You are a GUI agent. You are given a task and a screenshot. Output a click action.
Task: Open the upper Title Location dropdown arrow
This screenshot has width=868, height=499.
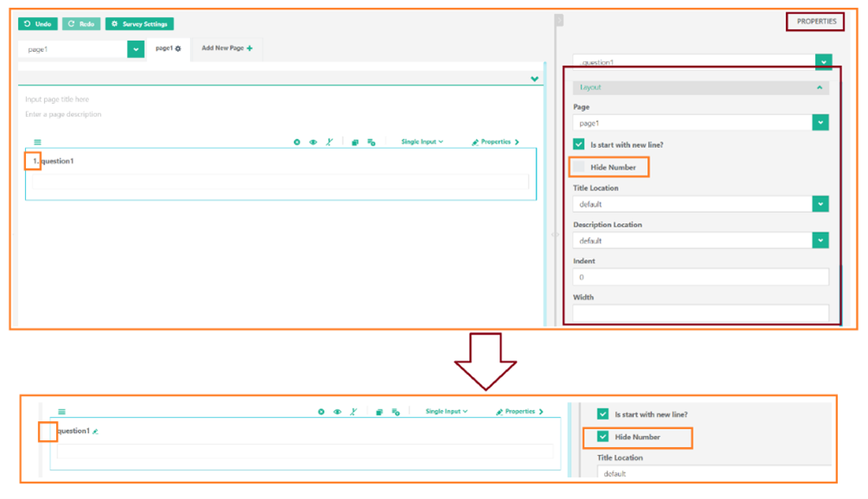pos(820,204)
